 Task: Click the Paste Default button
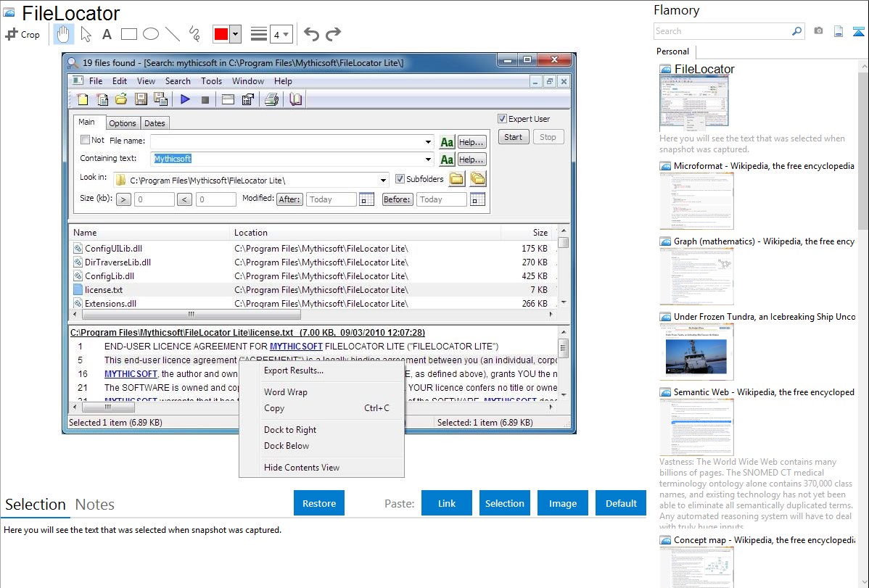(x=621, y=503)
